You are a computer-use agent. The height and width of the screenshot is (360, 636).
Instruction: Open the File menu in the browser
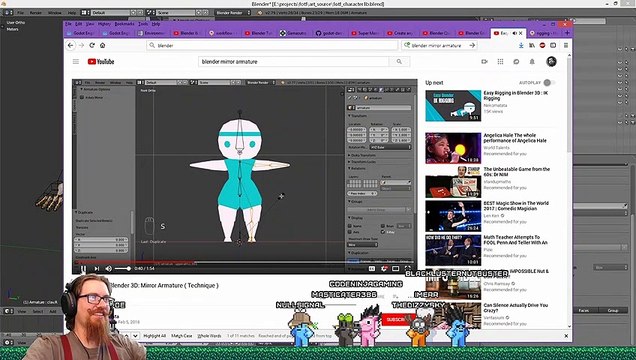pyautogui.click(x=68, y=24)
